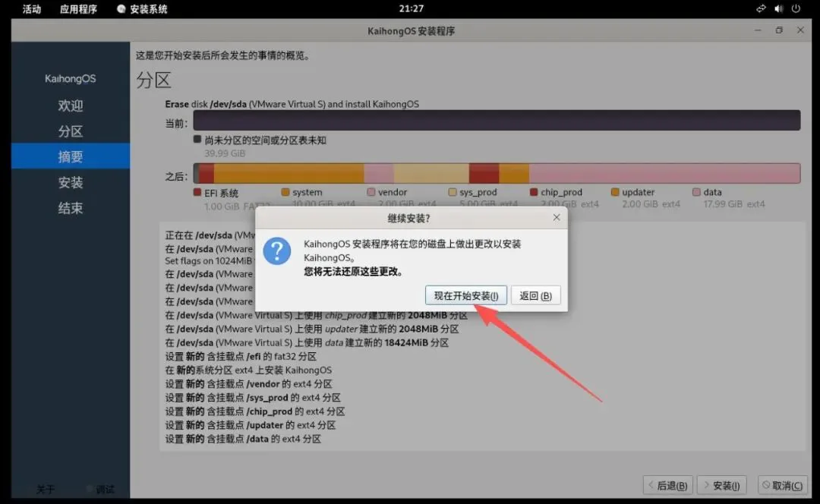Open the volume icon in top bar

(779, 8)
